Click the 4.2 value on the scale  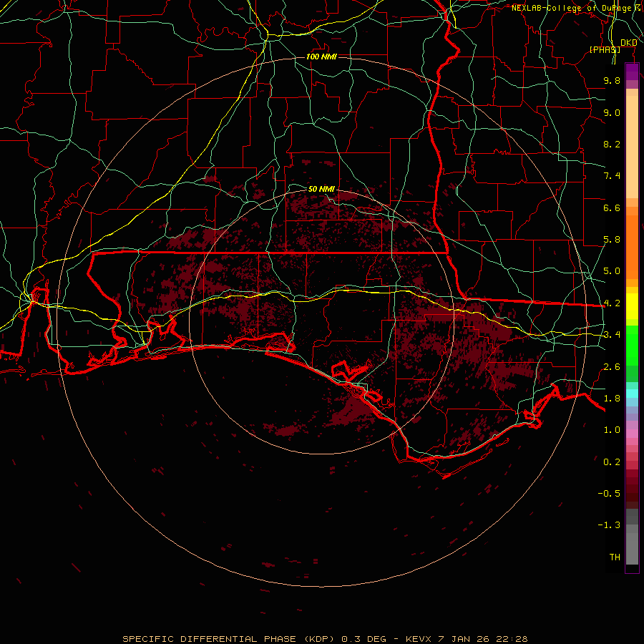click(x=612, y=303)
